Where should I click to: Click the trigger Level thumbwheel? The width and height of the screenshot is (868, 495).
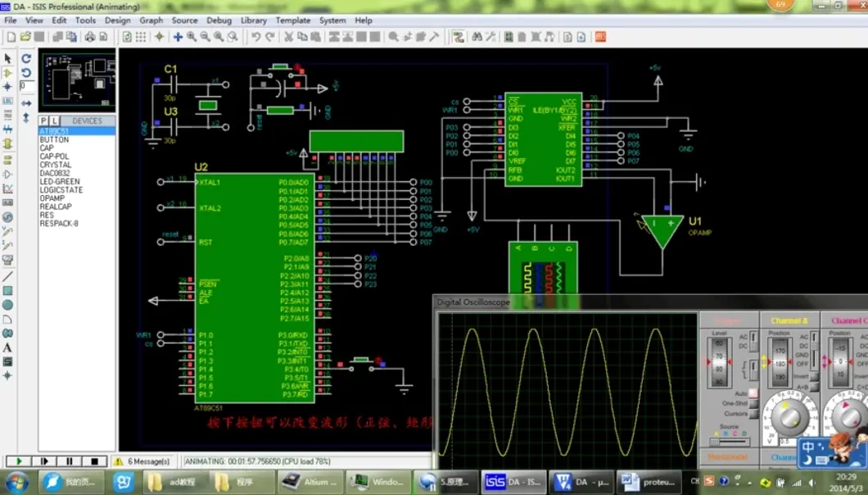click(719, 362)
